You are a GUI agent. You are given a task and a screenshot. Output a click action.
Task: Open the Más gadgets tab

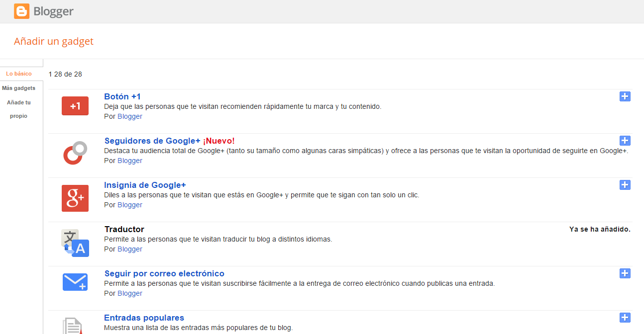19,88
